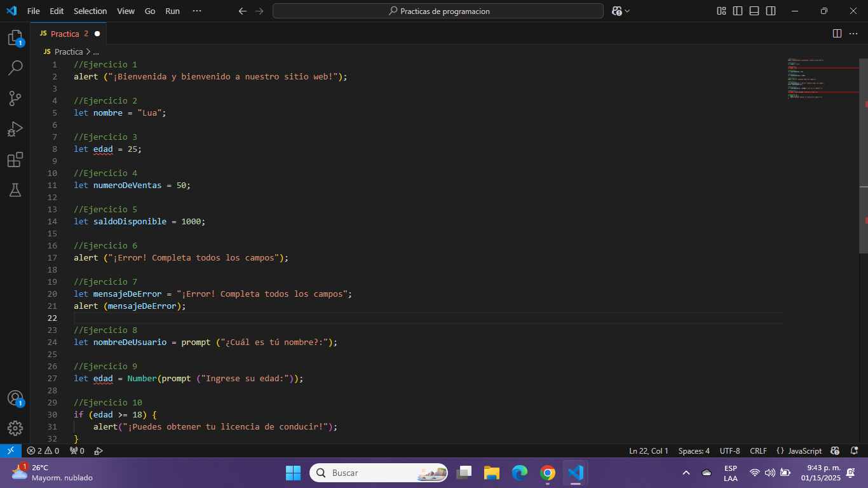This screenshot has height=488, width=868.
Task: Click the VS Code logo in the title bar
Action: pos(11,11)
